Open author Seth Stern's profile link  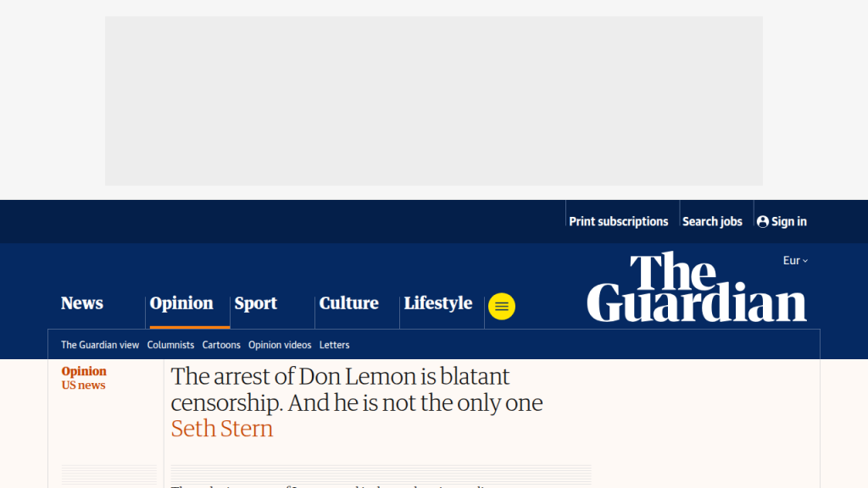click(x=222, y=429)
